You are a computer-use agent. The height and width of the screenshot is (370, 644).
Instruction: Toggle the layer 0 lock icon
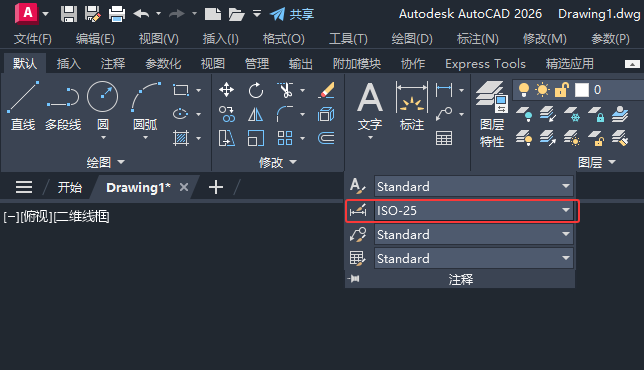pos(561,90)
